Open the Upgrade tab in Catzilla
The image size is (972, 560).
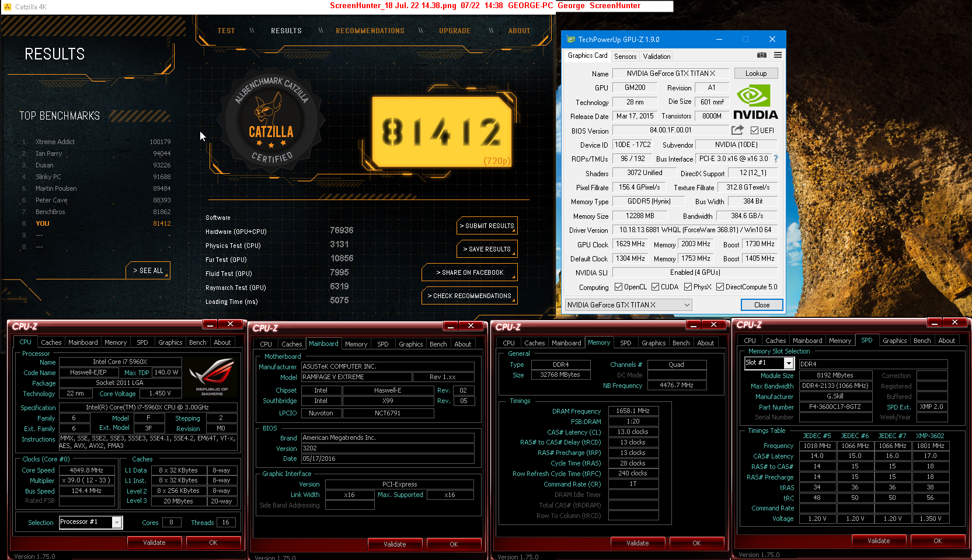pyautogui.click(x=455, y=31)
